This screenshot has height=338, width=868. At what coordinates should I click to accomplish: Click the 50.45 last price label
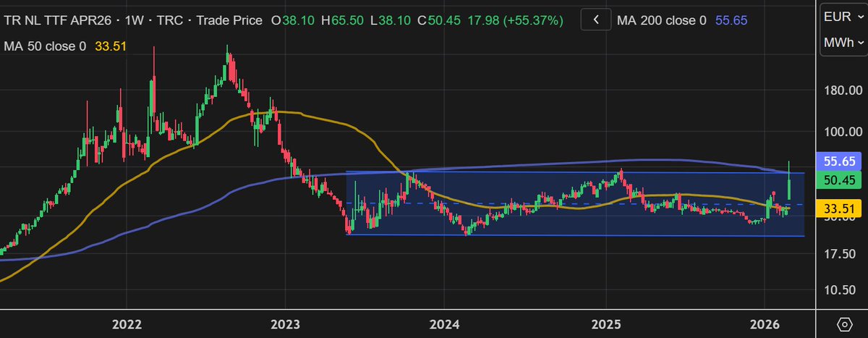(x=839, y=180)
